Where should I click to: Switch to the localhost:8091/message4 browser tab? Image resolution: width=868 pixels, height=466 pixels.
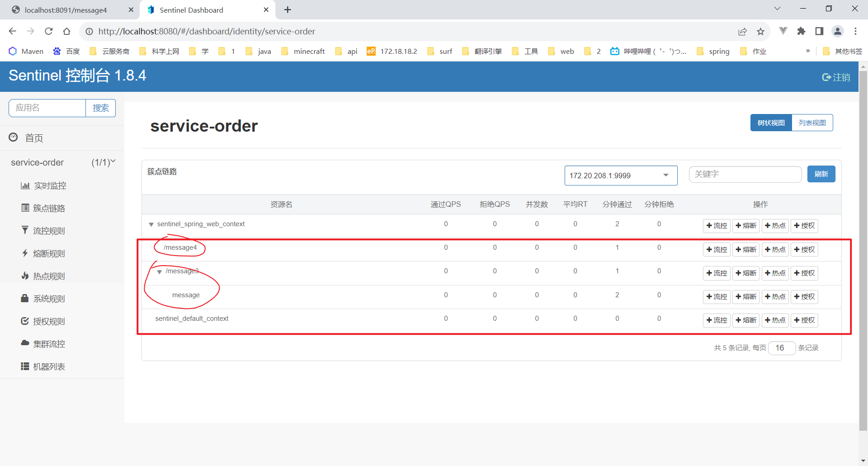click(x=66, y=10)
